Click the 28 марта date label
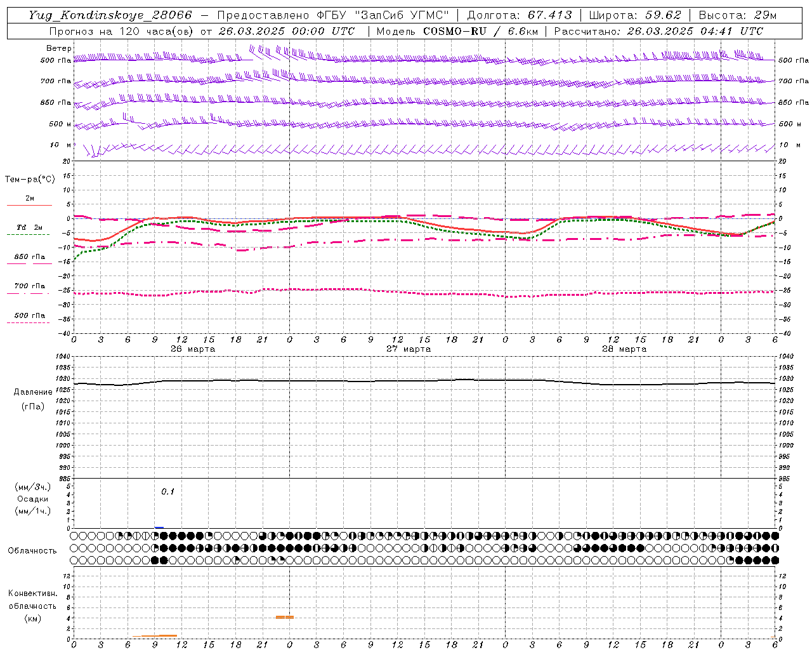This screenshot has width=812, height=650. tap(624, 349)
